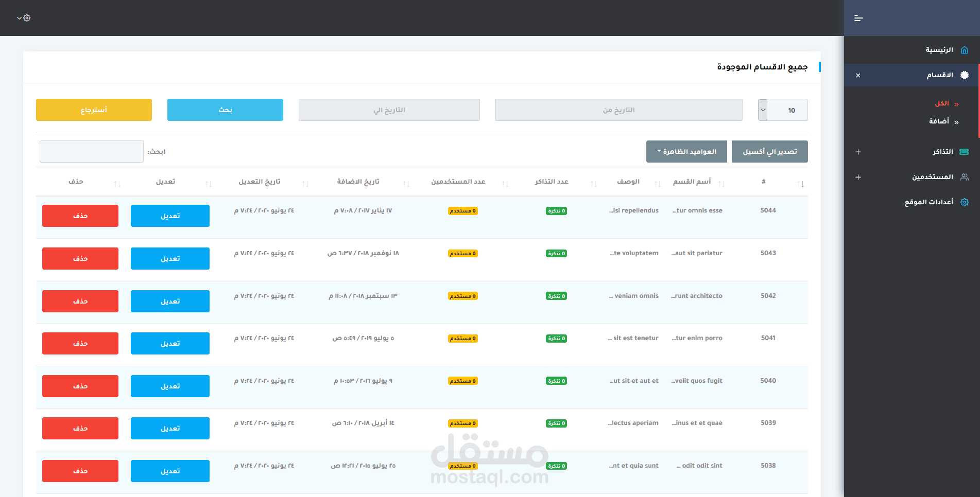Click the الاقسام section badge icon
Screen dimensions: 980x497
965,75
